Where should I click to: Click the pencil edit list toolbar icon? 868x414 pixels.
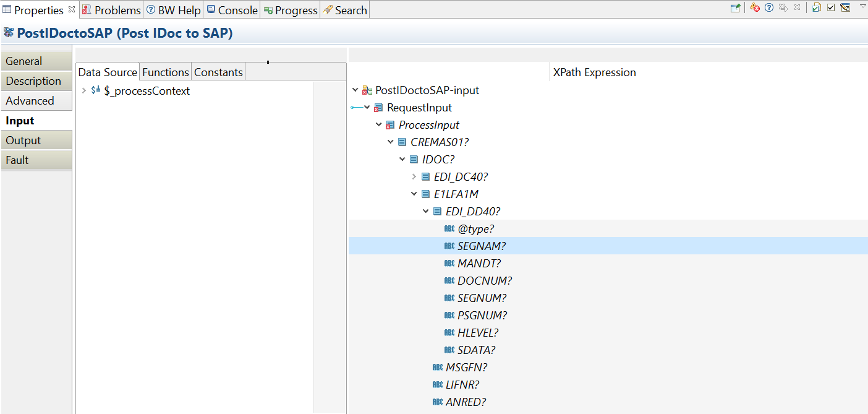[845, 8]
